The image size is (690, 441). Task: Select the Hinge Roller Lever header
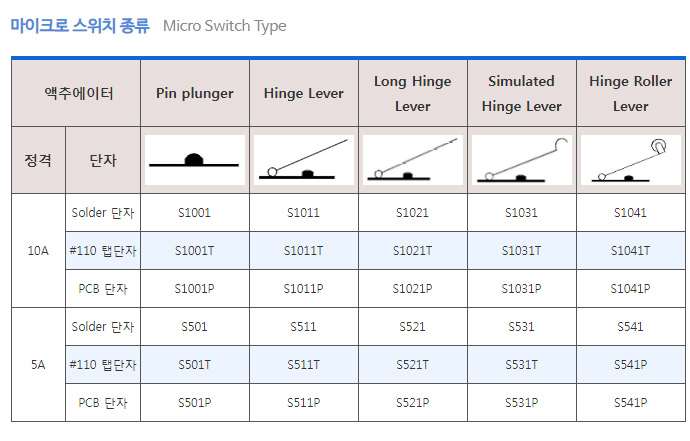click(x=631, y=93)
